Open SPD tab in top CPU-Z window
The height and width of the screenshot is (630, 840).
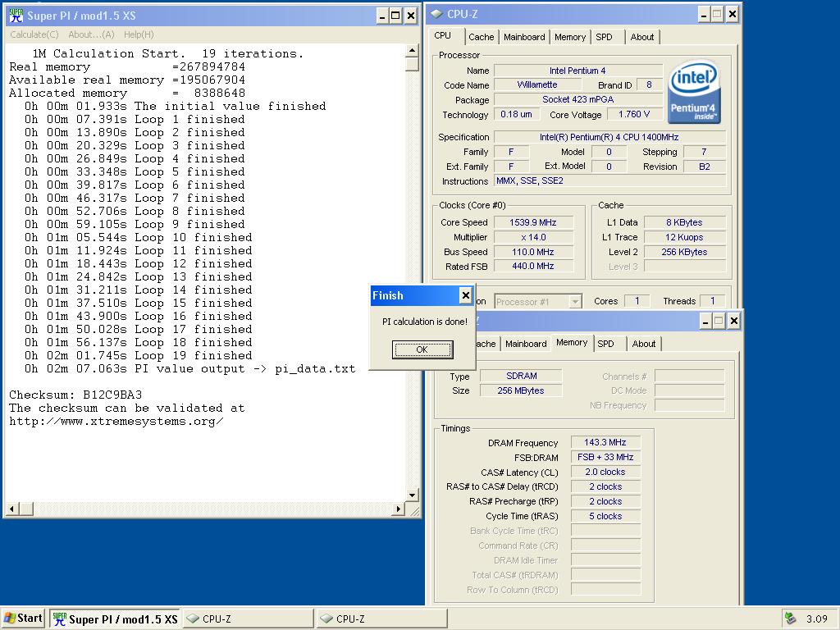click(x=604, y=37)
